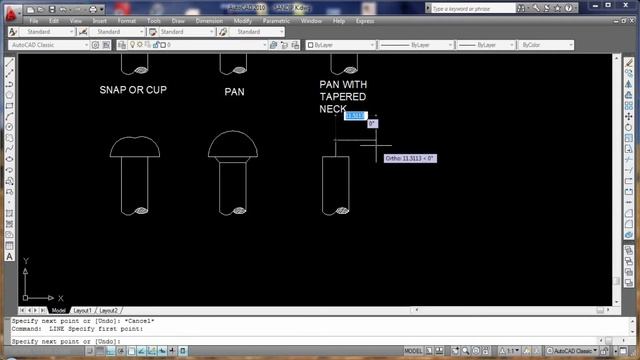Select the Trim modify tool

pyautogui.click(x=629, y=160)
